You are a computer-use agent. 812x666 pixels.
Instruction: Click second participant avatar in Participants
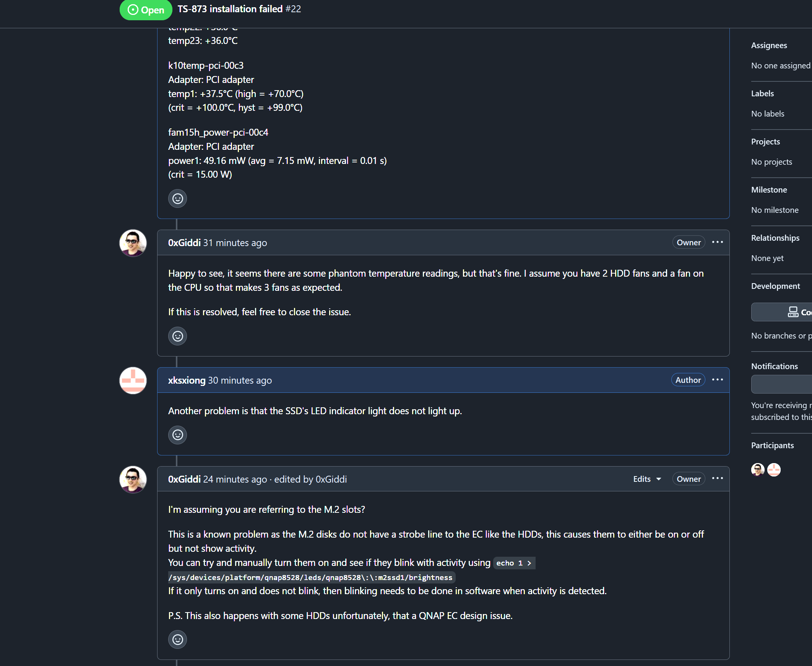click(774, 470)
